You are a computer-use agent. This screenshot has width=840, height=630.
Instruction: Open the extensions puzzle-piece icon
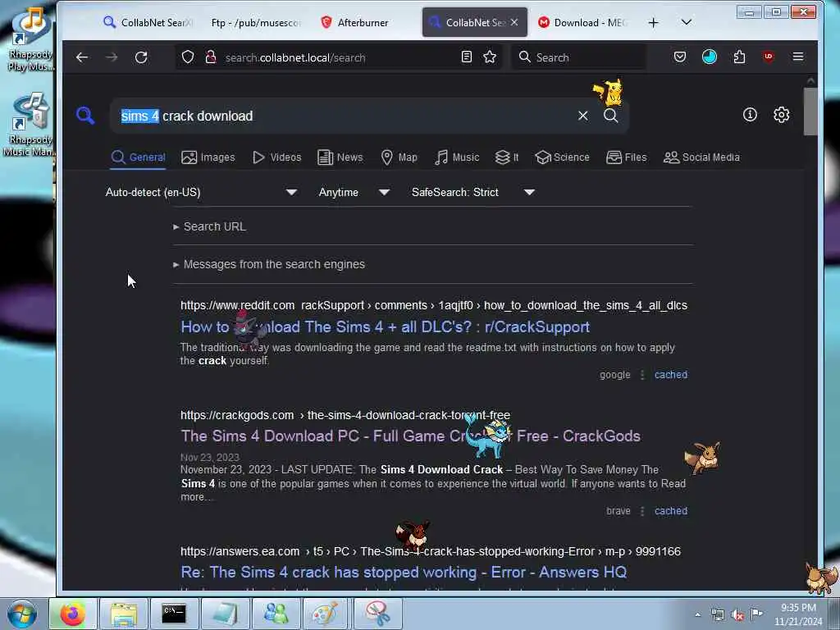[739, 57]
